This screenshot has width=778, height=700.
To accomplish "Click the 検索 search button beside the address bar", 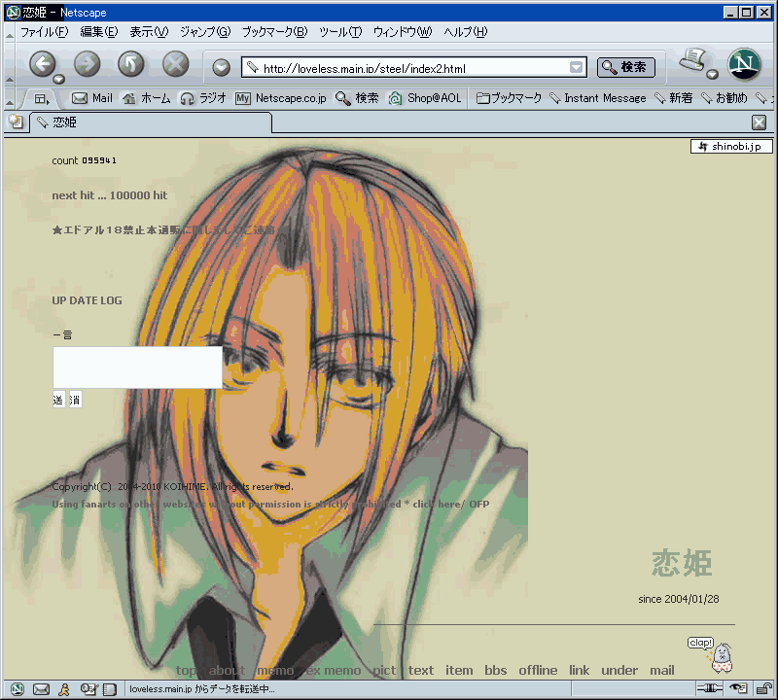I will click(x=626, y=67).
